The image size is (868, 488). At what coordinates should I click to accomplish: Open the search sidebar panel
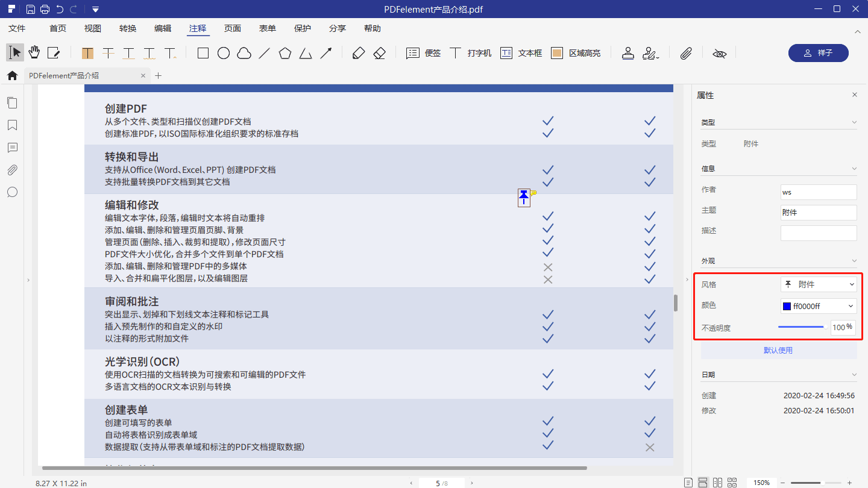point(12,192)
